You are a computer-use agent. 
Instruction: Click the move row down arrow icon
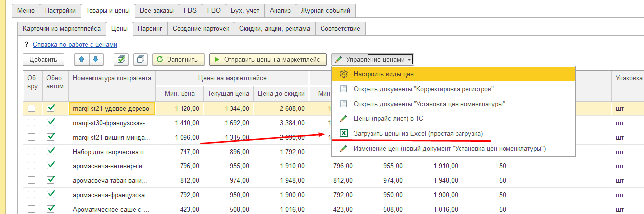pyautogui.click(x=95, y=59)
